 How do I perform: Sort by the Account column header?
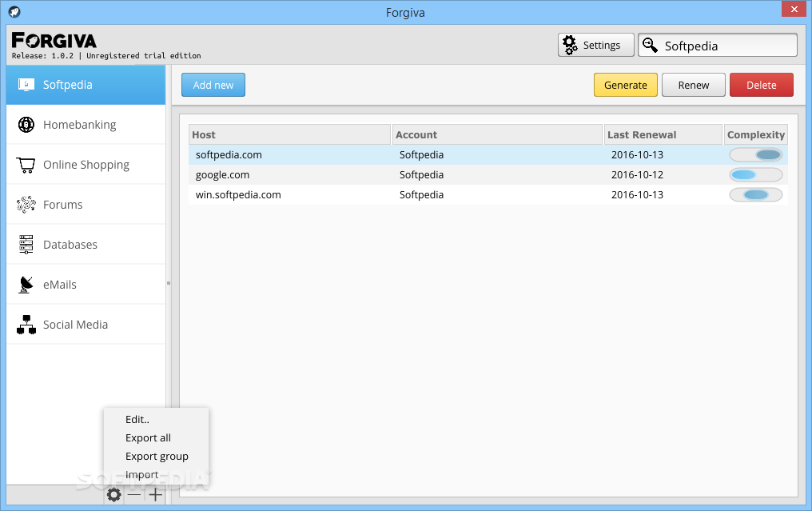pos(498,134)
